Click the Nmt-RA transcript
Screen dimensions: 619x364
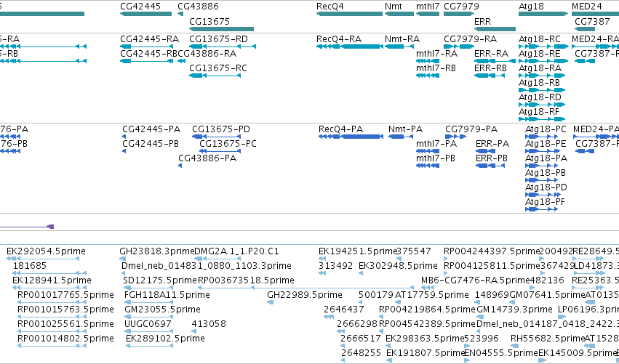(399, 46)
